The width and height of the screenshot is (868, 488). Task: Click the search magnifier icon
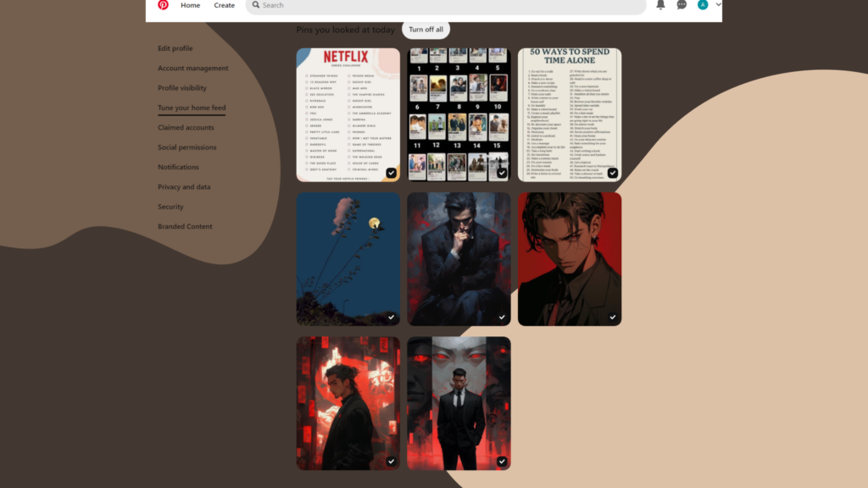[256, 5]
